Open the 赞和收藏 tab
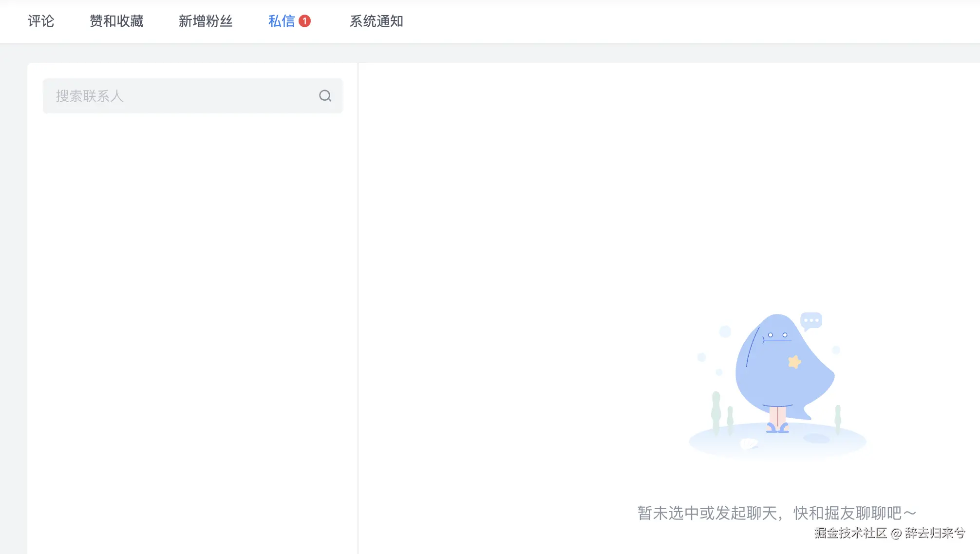980x554 pixels. [116, 21]
